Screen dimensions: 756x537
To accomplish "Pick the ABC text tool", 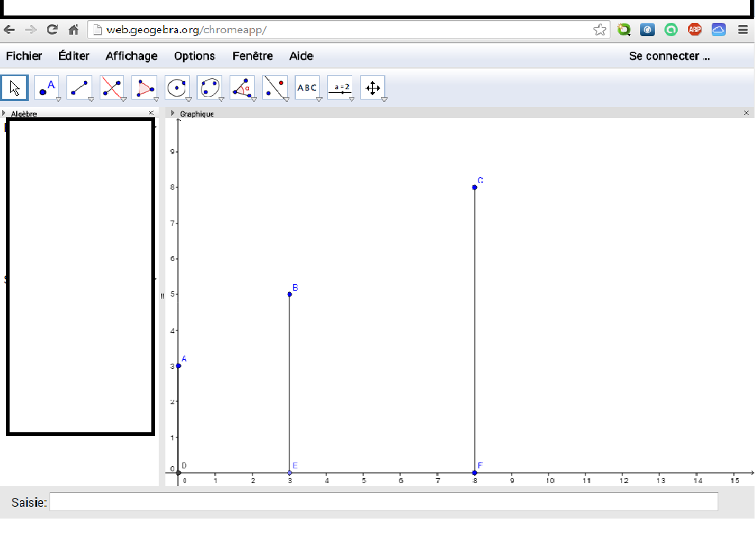I will [x=306, y=88].
